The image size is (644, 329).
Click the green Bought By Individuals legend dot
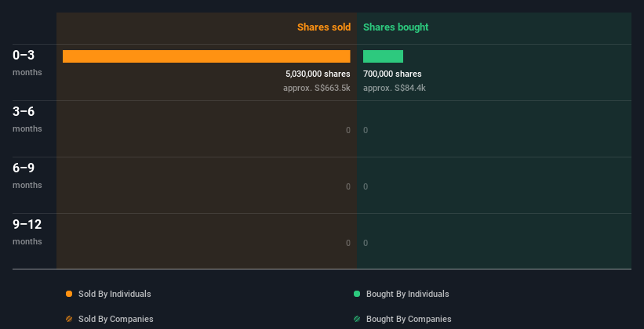(x=357, y=294)
